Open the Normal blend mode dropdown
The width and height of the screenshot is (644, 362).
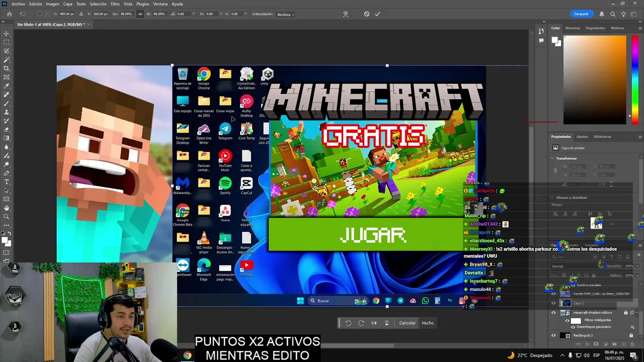575,266
